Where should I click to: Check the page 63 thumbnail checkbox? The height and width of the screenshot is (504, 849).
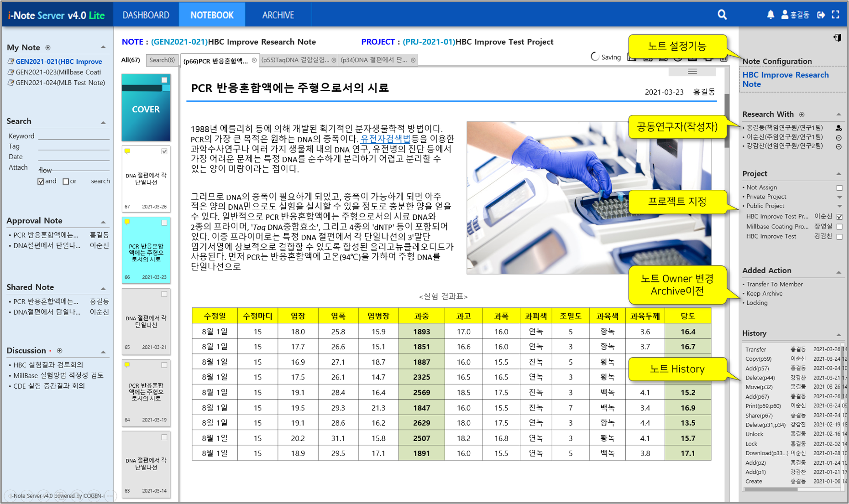click(x=164, y=437)
